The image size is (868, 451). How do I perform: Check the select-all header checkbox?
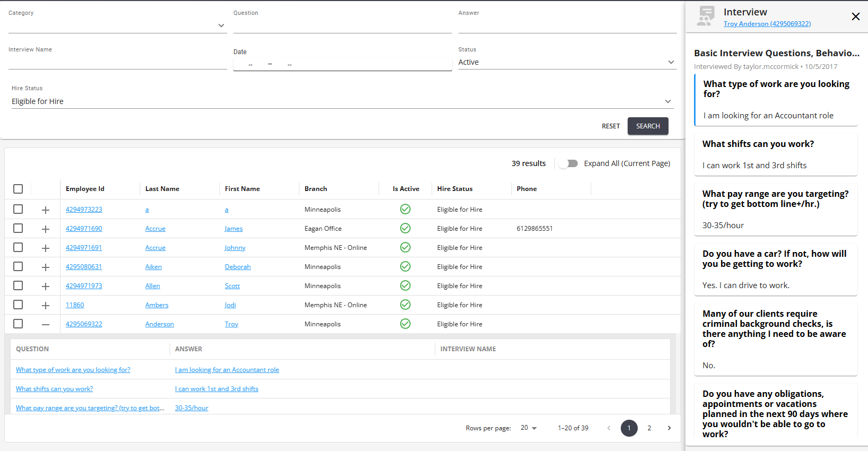18,189
